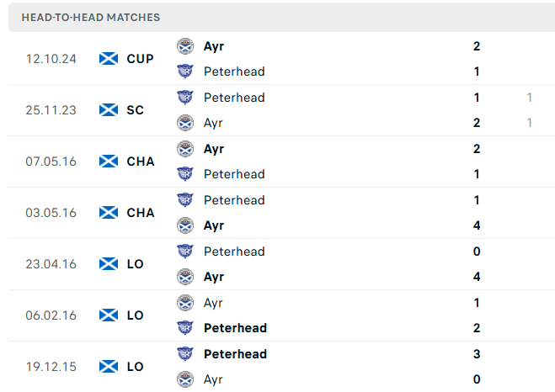Click Ayr crest in 06.02.16 match
555x392 pixels.
pos(185,303)
